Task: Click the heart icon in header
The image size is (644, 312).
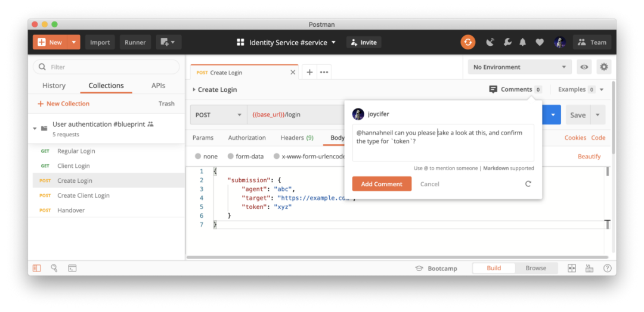Action: [x=539, y=42]
